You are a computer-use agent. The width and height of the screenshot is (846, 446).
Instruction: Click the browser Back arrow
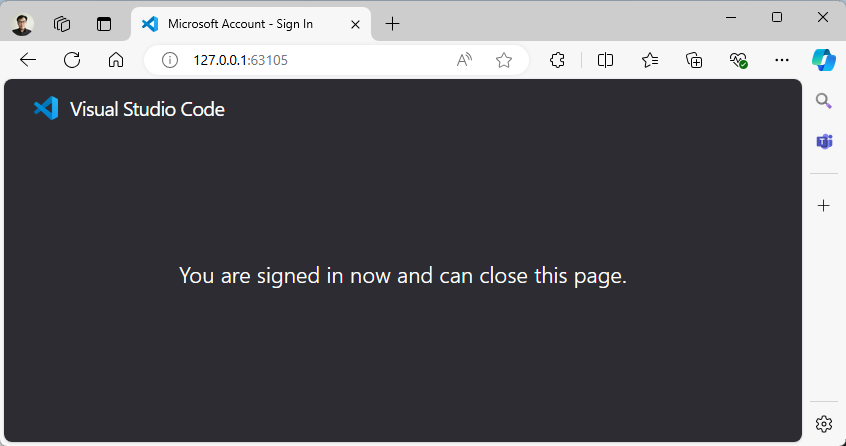tap(28, 60)
